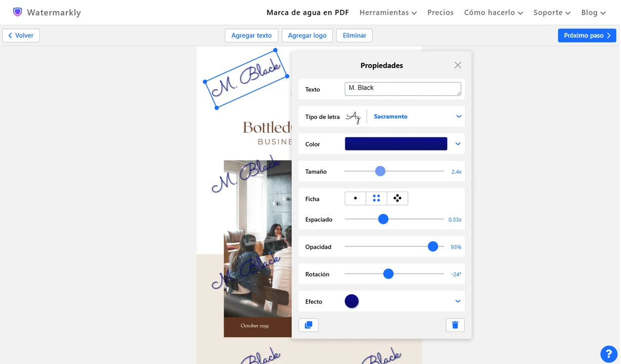Screen dimensions: 621x364
Task: Click the Eliminar button
Action: (354, 35)
